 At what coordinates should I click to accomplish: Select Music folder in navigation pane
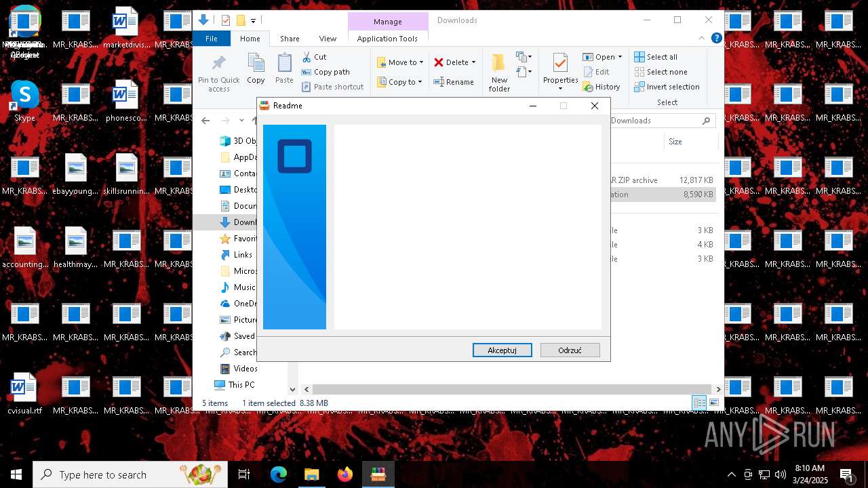[238, 287]
